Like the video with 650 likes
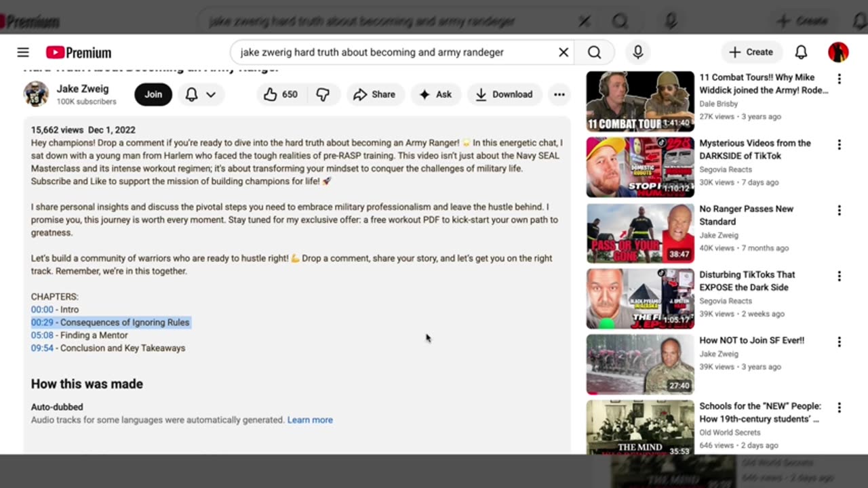 pos(282,94)
